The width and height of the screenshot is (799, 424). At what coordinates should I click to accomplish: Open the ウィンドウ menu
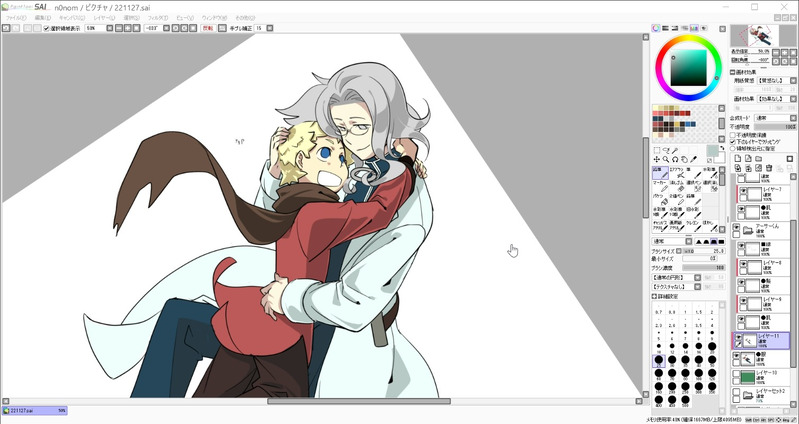(214, 17)
